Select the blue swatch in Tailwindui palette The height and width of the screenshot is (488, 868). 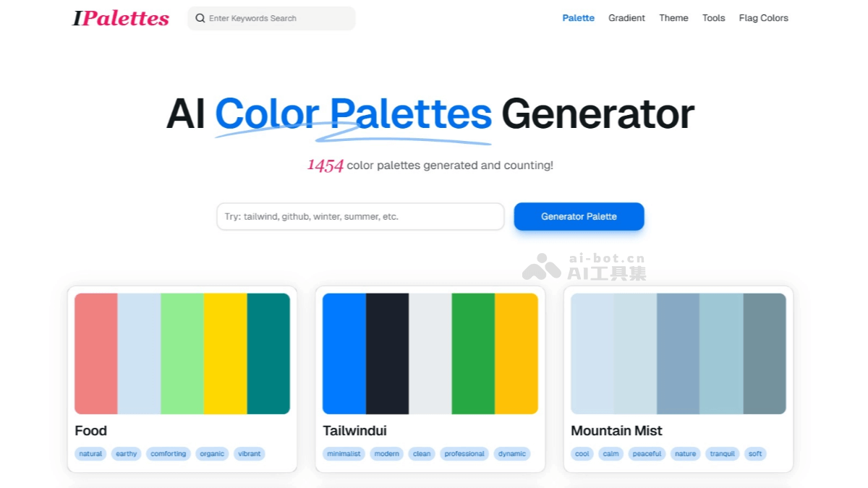pyautogui.click(x=345, y=352)
